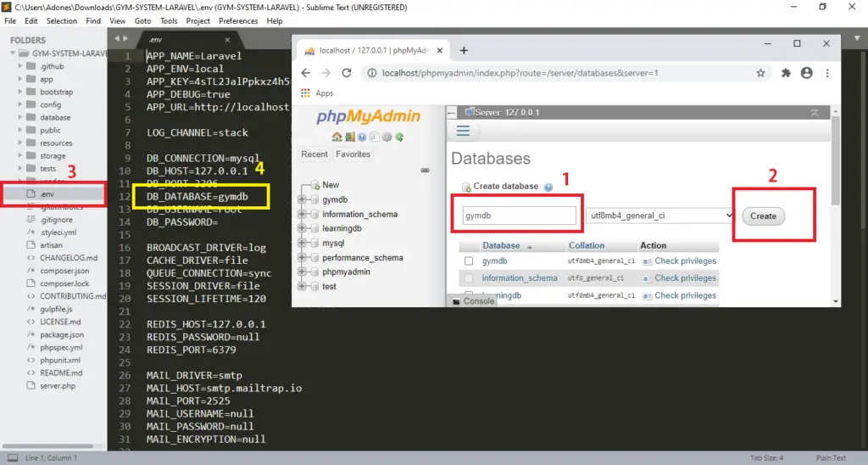Image resolution: width=868 pixels, height=465 pixels.
Task: Click the reload navigation panel icon
Action: tap(399, 137)
